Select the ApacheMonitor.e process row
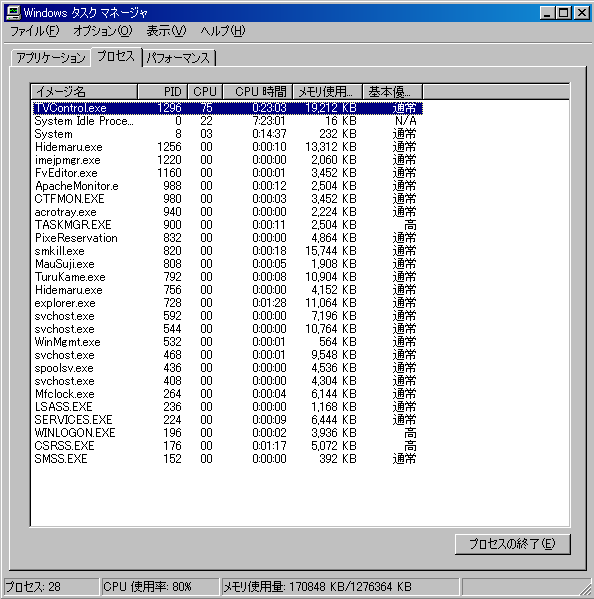 (x=228, y=186)
